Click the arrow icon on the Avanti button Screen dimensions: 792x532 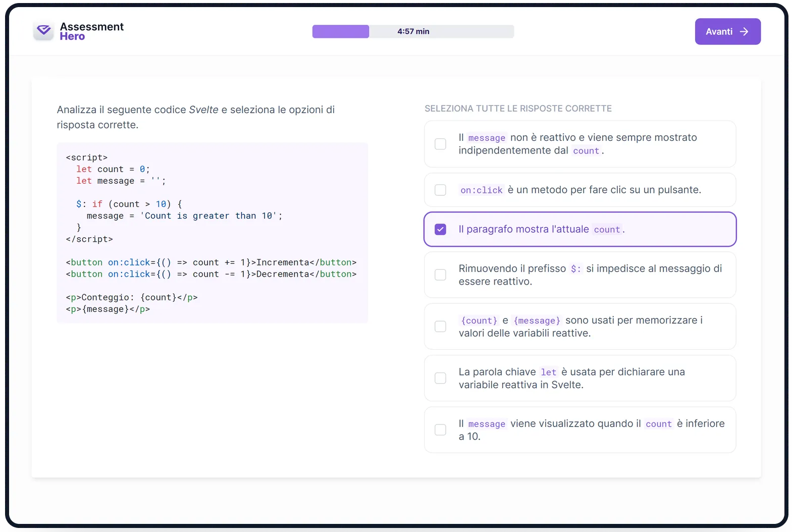click(x=744, y=32)
